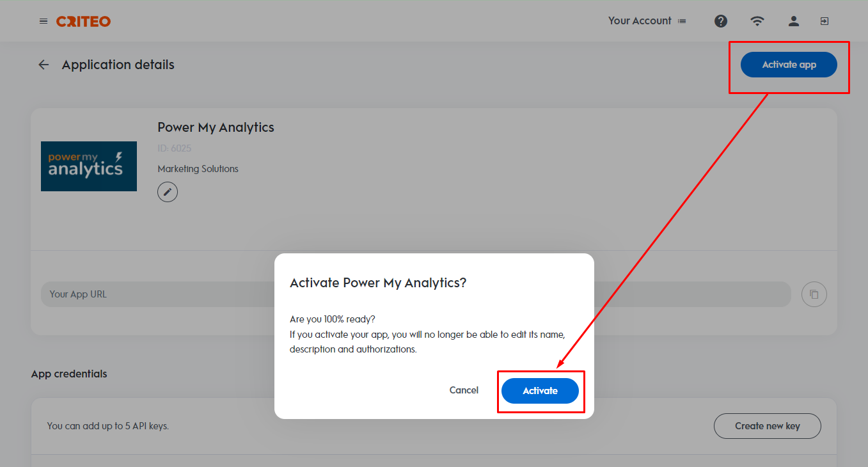Cancel the activation dialog
The image size is (868, 467).
(464, 390)
